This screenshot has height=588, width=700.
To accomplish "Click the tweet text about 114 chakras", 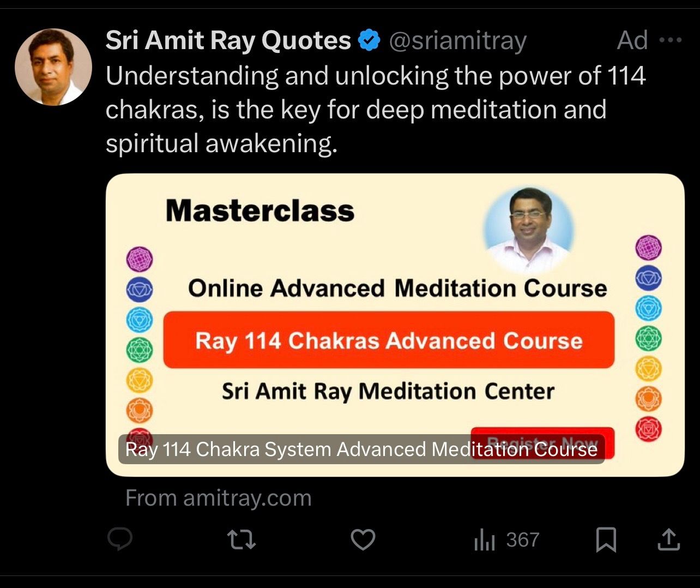I will tap(376, 110).
